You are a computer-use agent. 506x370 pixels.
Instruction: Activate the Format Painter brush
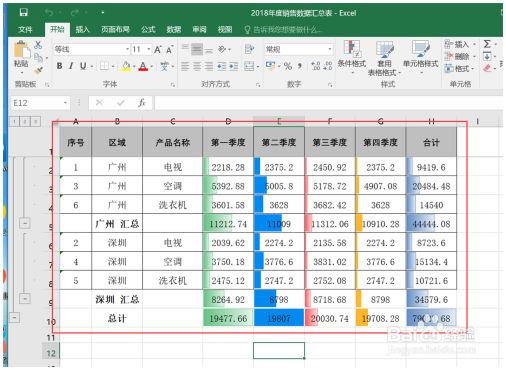pos(38,70)
